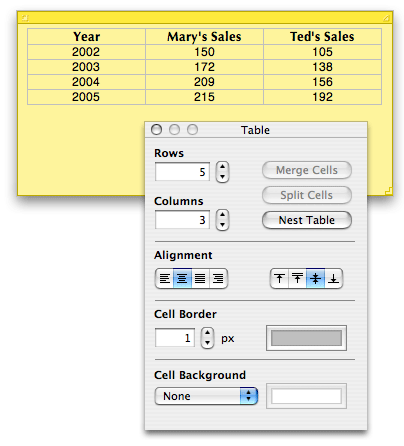
Task: Select justified text alignment icon
Action: [x=200, y=278]
